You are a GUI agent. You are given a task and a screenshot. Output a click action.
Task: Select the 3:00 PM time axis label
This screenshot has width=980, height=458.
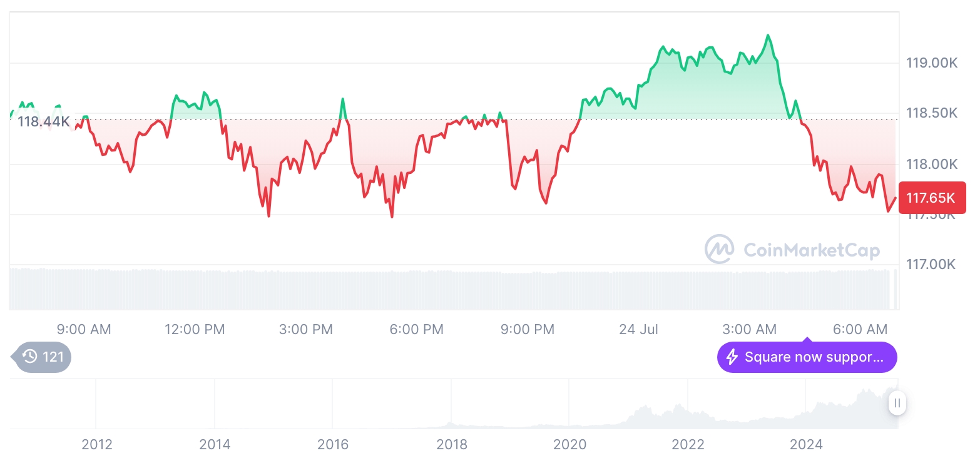click(306, 329)
